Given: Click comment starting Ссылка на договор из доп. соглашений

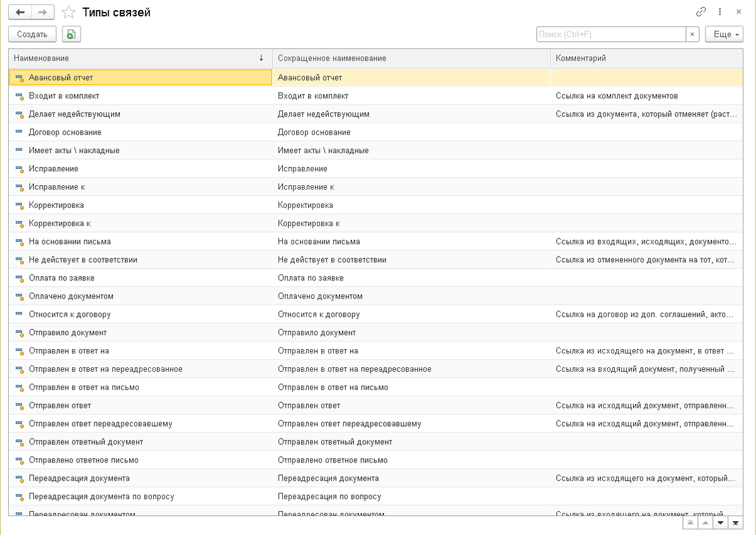Looking at the screenshot, I should 645,314.
